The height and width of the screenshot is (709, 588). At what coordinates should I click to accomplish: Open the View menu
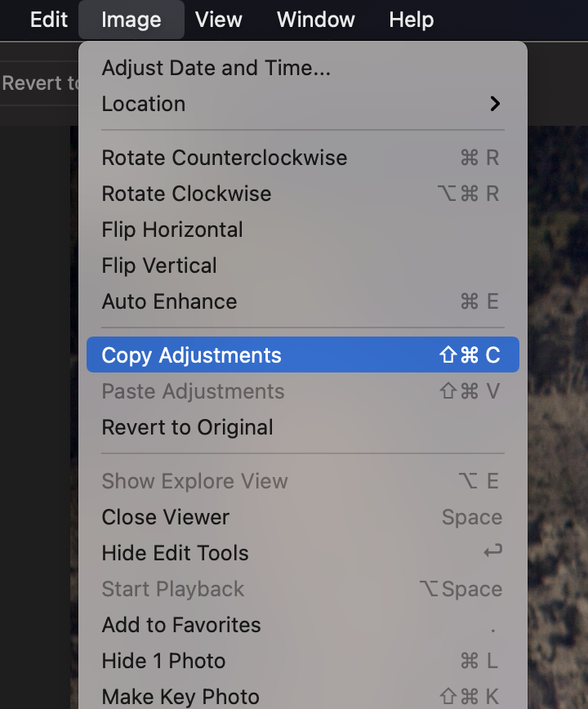[x=219, y=20]
